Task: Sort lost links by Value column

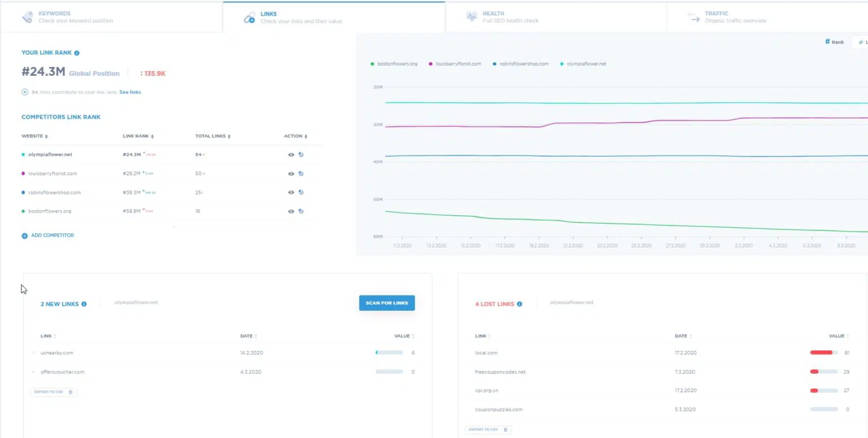Action: click(839, 336)
